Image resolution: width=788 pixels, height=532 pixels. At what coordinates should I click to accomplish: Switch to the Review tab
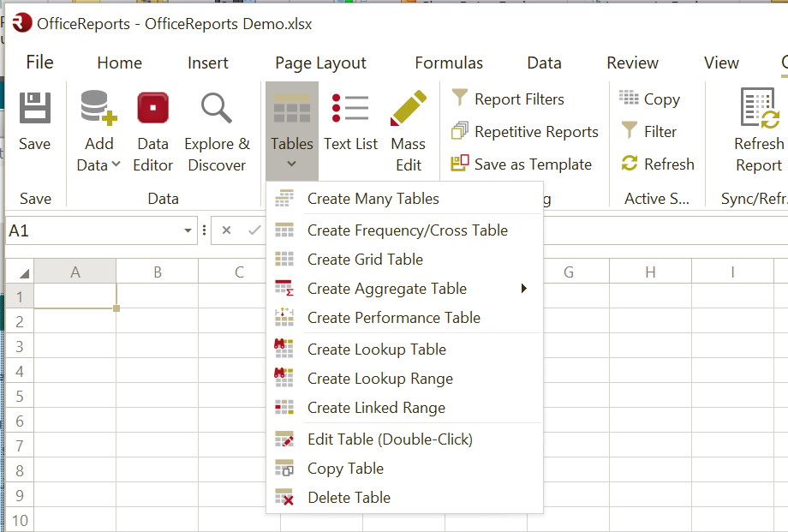click(x=632, y=63)
